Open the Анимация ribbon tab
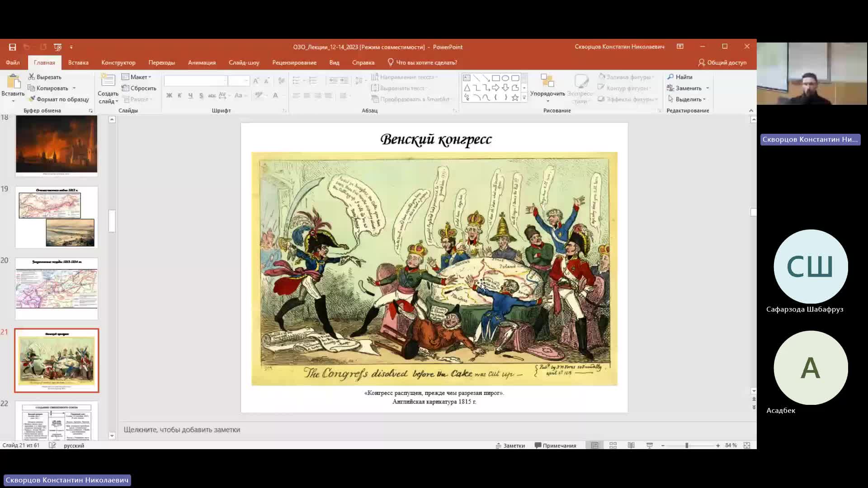Screen dimensions: 868x488 [x=202, y=62]
